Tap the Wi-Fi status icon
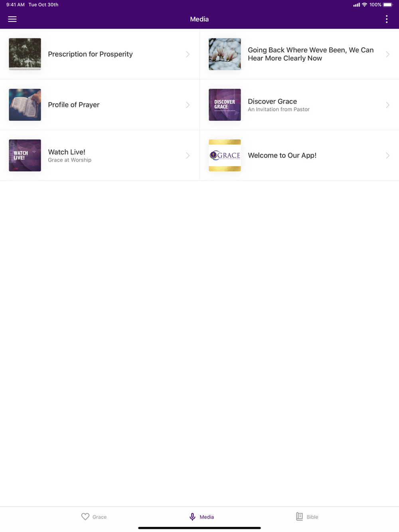The height and width of the screenshot is (532, 399). coord(364,5)
